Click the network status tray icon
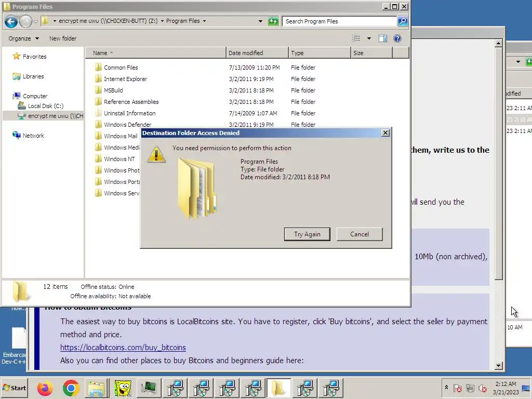532x399 pixels. click(470, 388)
